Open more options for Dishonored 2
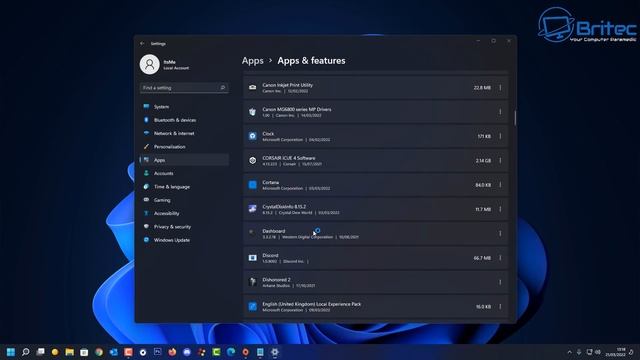 pos(500,282)
